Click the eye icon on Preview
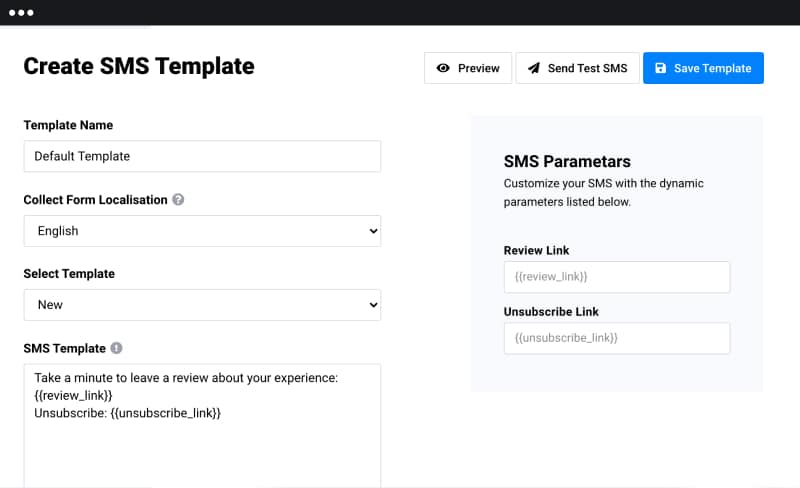The width and height of the screenshot is (800, 488). click(x=443, y=68)
